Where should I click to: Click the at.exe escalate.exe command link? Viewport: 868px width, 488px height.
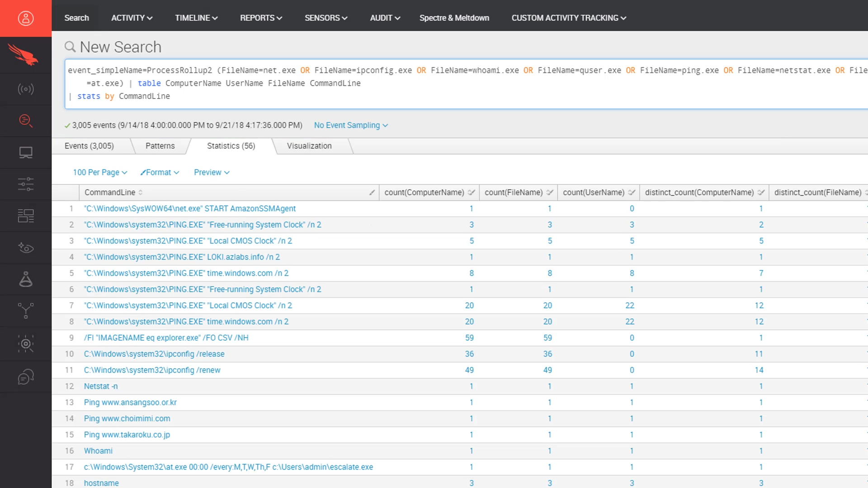(x=228, y=467)
